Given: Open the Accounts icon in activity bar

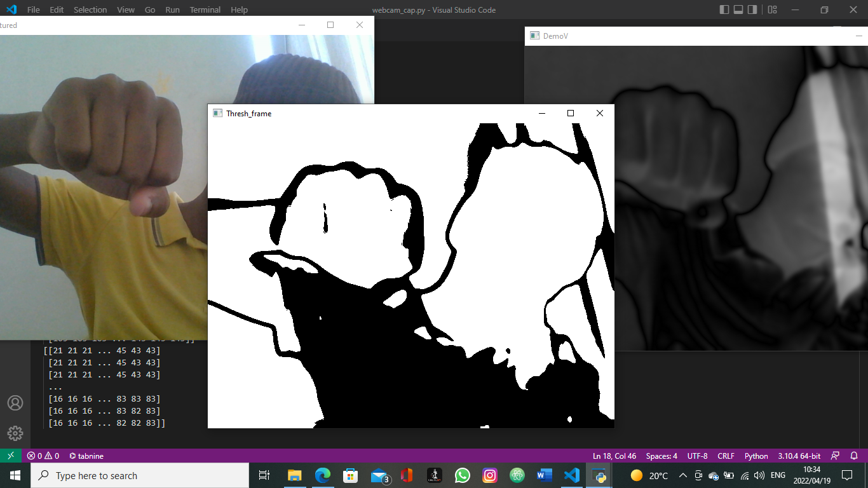Looking at the screenshot, I should click(15, 403).
